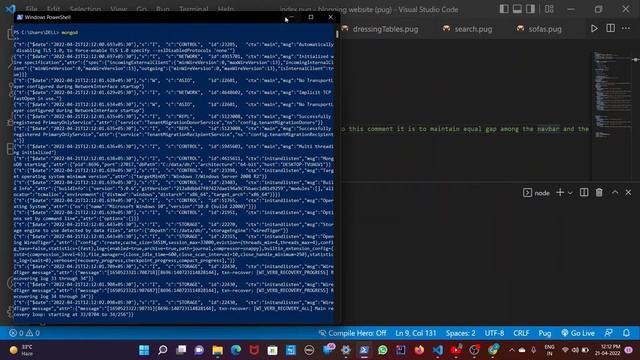Open the Settings gear on taskbar
This screenshot has width=640, height=360.
point(346,350)
